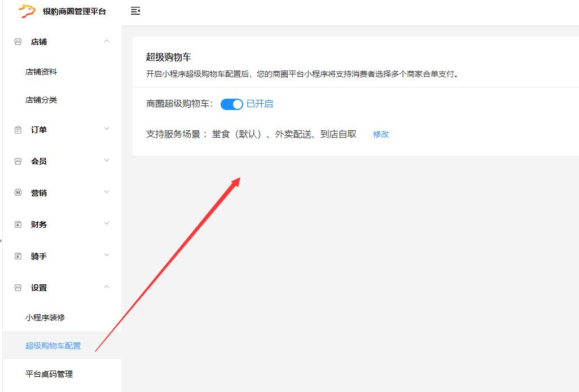Collapse the 设置 menu chevron
This screenshot has height=392, width=579.
(x=107, y=287)
